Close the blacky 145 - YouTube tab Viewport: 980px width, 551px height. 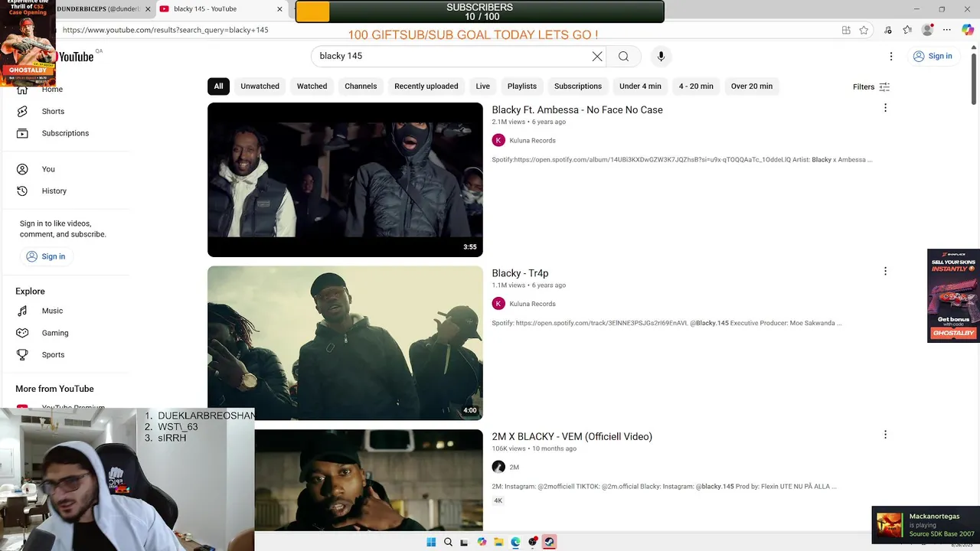point(279,9)
